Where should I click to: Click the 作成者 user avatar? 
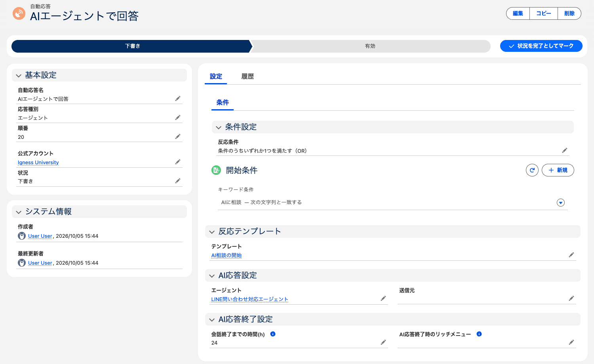pos(22,236)
